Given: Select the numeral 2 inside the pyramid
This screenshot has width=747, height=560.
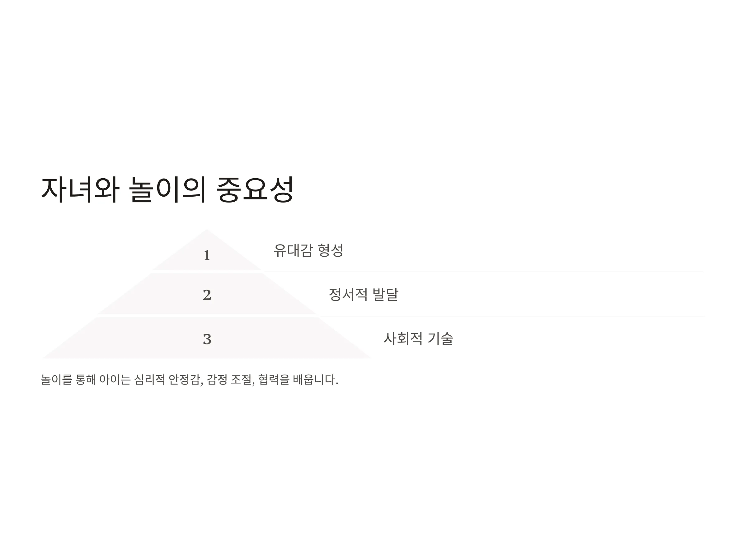Looking at the screenshot, I should 207,295.
